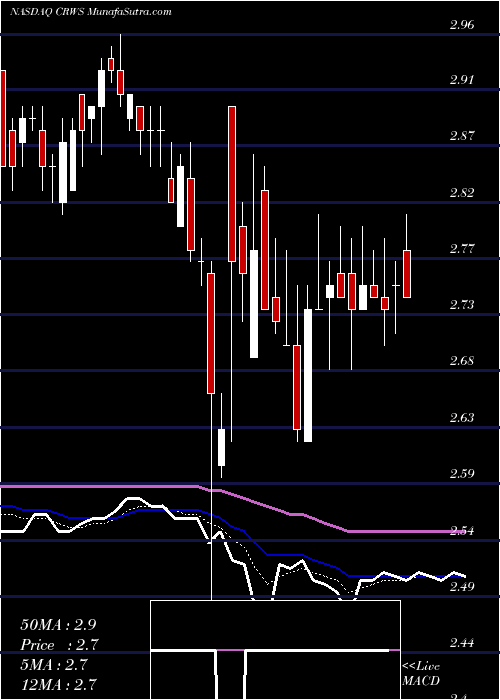This screenshot has width=500, height=700.
Task: Click the 2.63 price axis label
Action: 462,417
